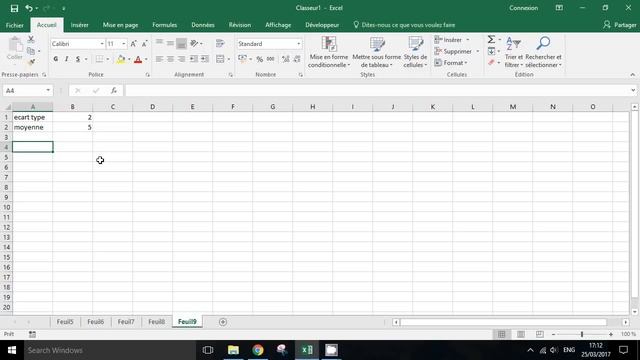Switch to Page Break Preview view
640x360 pixels.
tap(540, 334)
